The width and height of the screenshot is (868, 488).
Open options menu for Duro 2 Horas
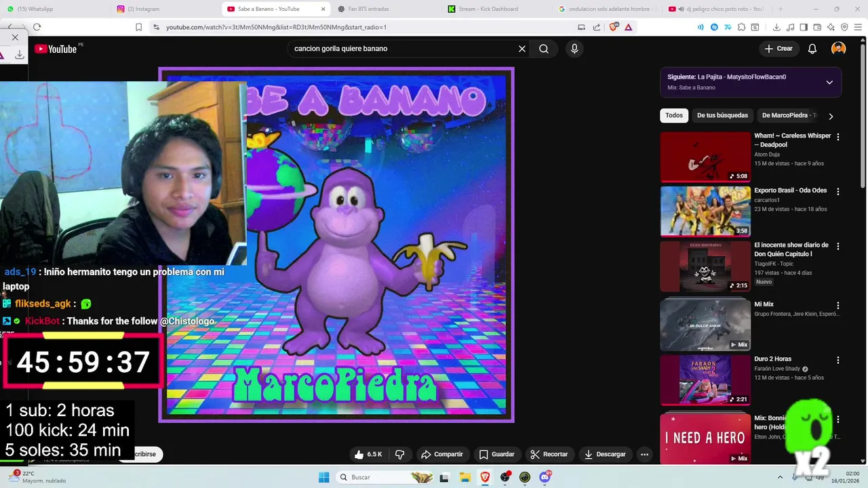[838, 361]
